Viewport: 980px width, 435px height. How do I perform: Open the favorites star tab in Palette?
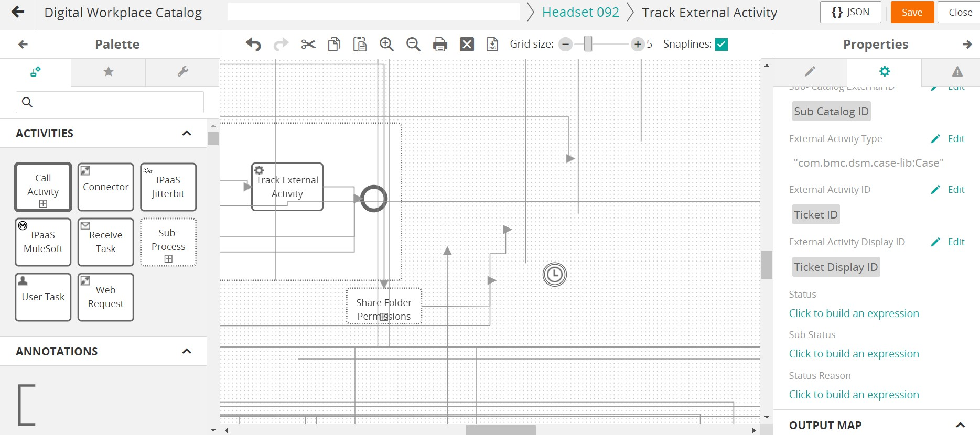tap(109, 72)
